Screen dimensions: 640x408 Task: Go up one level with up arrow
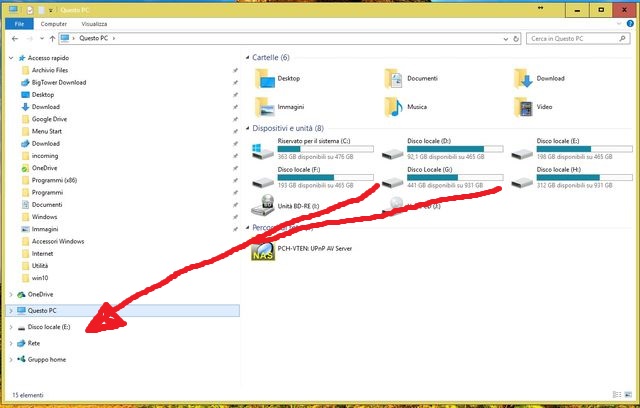point(52,39)
